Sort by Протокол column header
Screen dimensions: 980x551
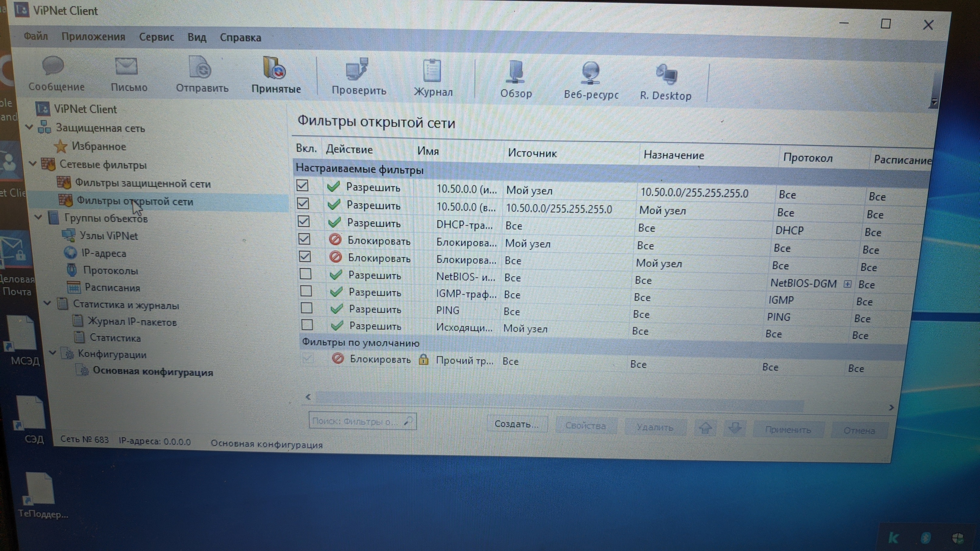click(x=808, y=158)
